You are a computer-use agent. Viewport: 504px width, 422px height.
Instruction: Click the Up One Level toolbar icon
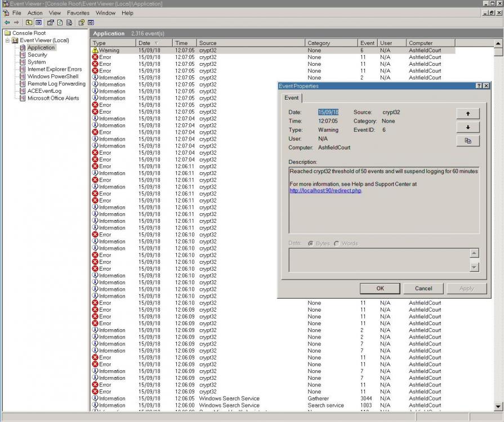pyautogui.click(x=29, y=23)
